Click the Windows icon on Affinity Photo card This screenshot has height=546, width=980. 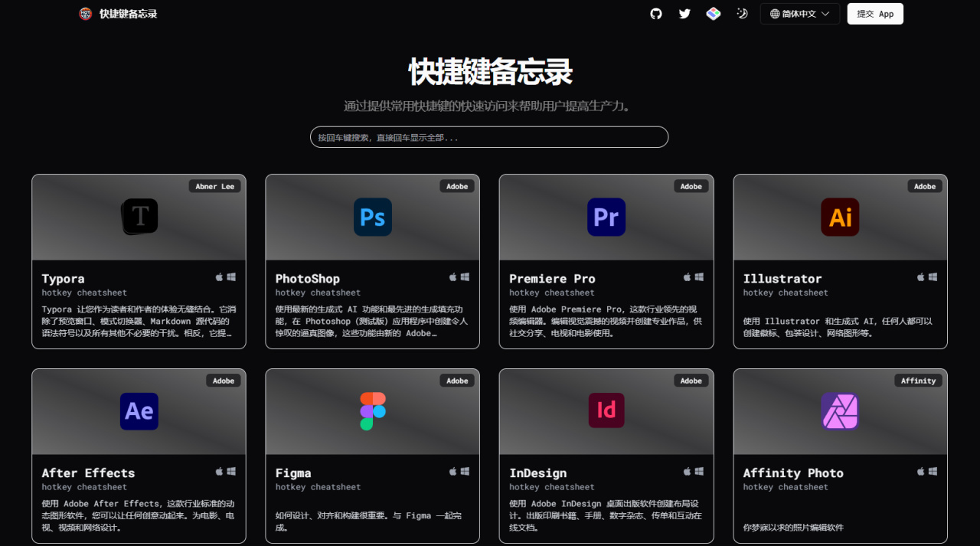pyautogui.click(x=933, y=471)
